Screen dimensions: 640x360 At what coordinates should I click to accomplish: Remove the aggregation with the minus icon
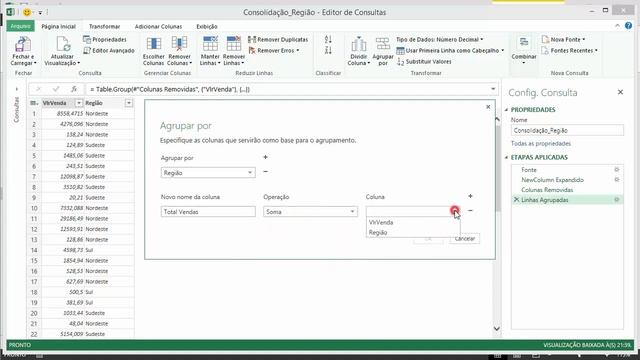click(470, 211)
